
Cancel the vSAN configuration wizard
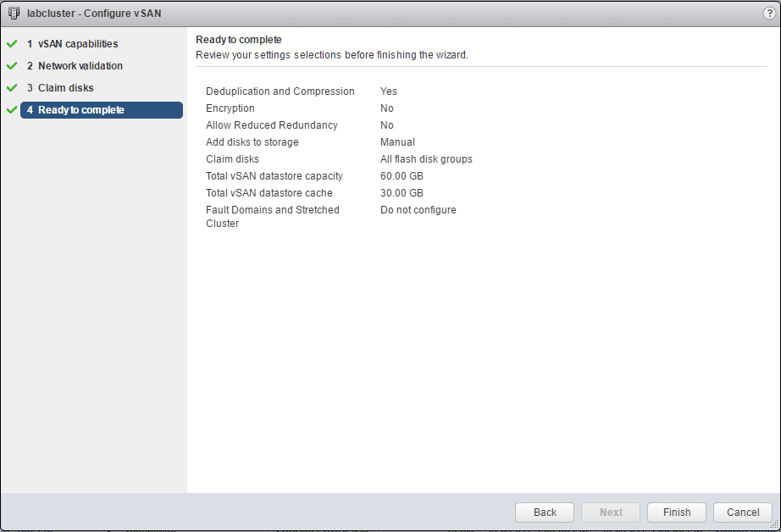click(743, 512)
